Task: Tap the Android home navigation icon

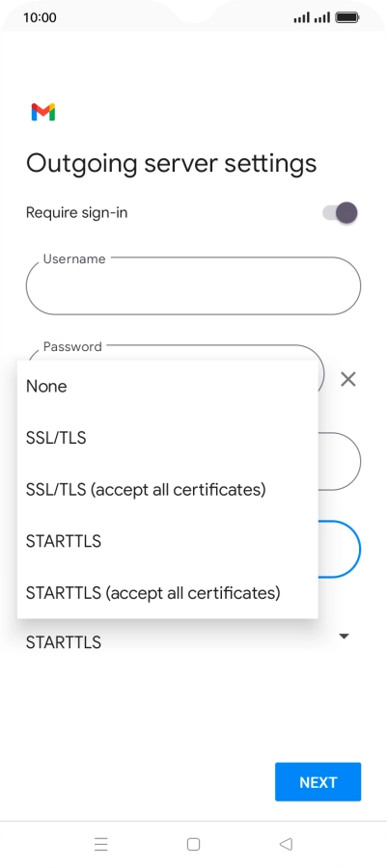Action: point(193,844)
